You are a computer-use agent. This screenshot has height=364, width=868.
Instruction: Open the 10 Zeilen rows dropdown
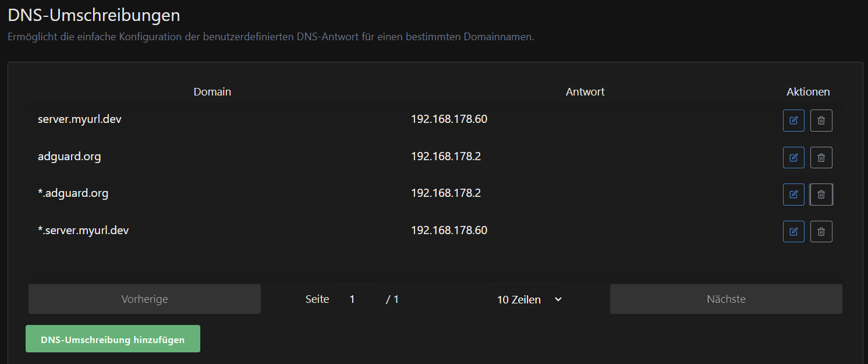click(x=528, y=299)
